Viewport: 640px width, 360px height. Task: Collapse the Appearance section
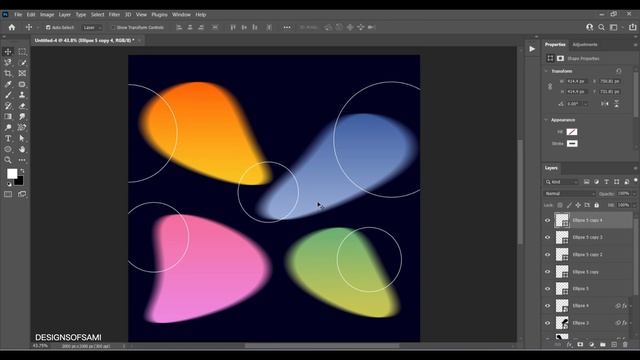pyautogui.click(x=547, y=120)
